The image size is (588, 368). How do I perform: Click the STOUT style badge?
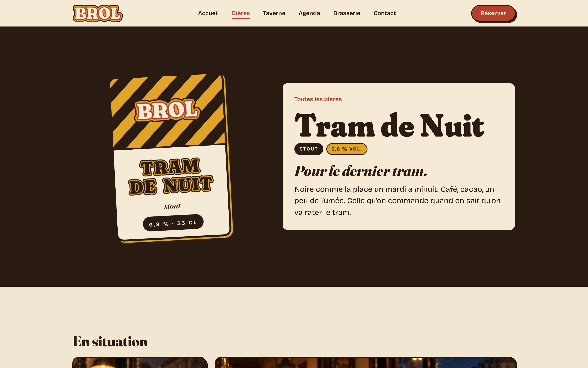309,149
